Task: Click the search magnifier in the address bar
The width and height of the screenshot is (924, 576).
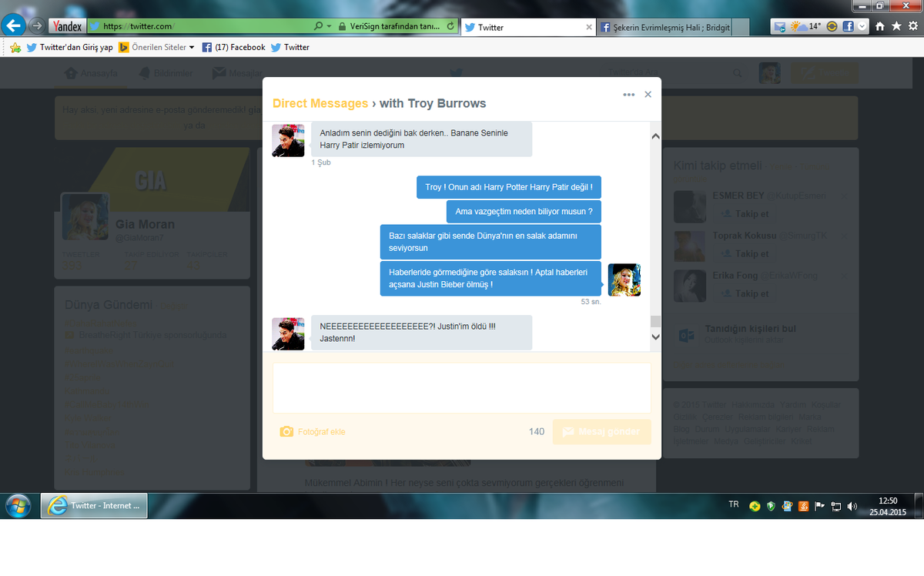Action: (x=319, y=26)
